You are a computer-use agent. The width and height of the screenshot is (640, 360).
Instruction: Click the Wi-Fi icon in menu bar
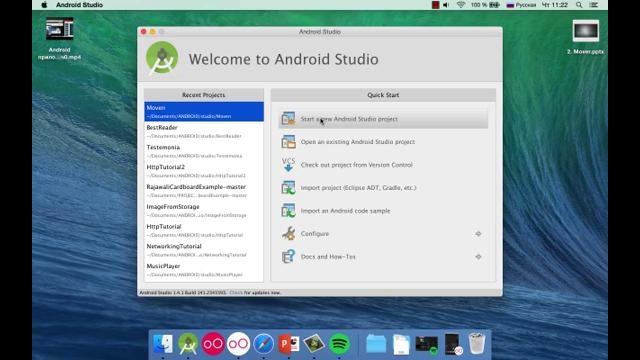461,5
